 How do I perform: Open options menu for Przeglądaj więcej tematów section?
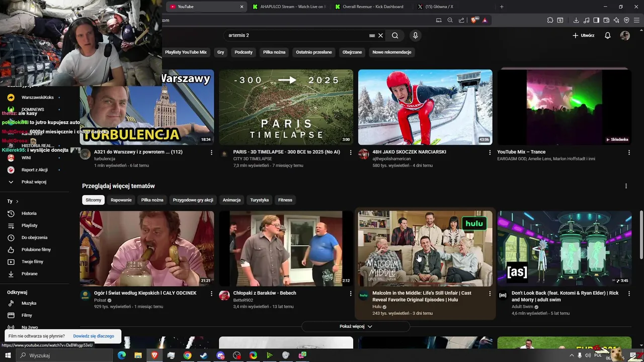[626, 186]
